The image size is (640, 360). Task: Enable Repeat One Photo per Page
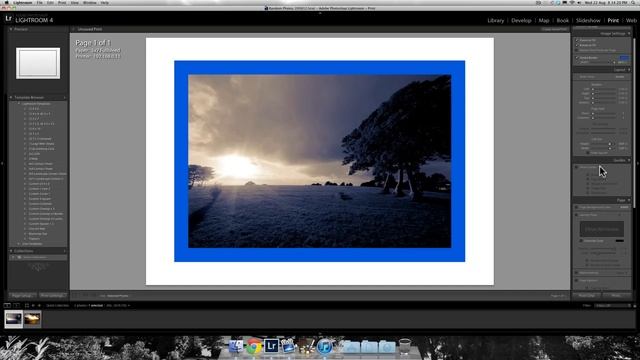[577, 50]
